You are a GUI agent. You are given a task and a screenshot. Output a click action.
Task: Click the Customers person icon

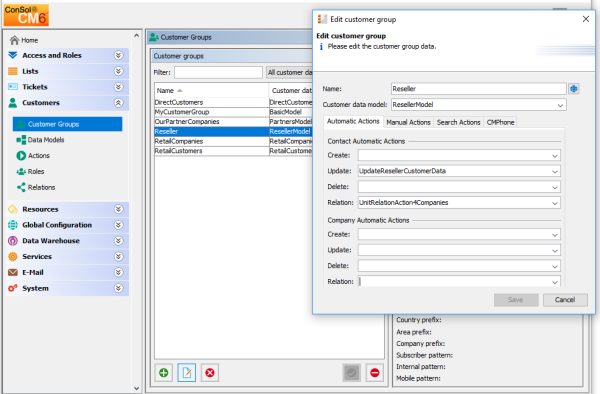click(13, 103)
